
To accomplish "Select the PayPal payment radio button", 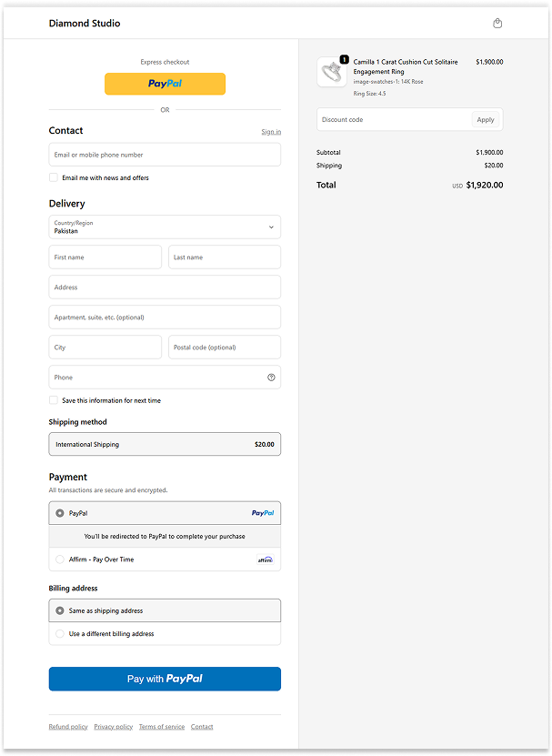I will (60, 513).
